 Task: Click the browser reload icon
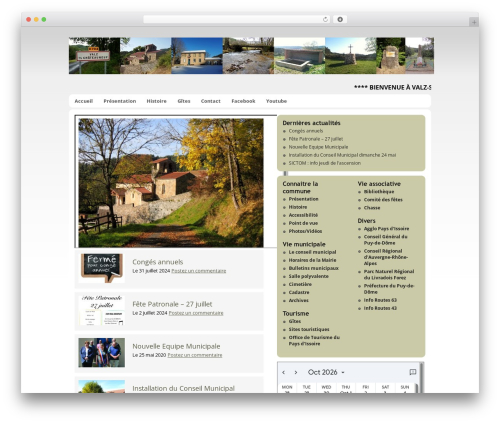click(325, 20)
